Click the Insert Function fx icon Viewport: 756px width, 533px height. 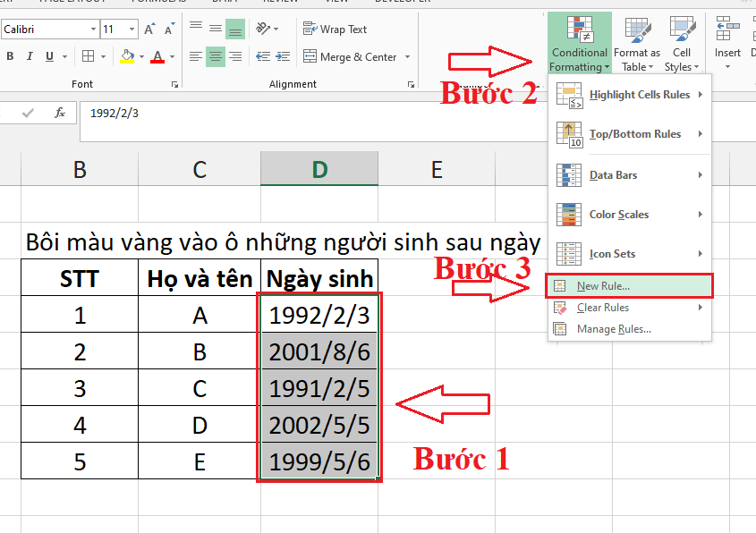coord(59,113)
